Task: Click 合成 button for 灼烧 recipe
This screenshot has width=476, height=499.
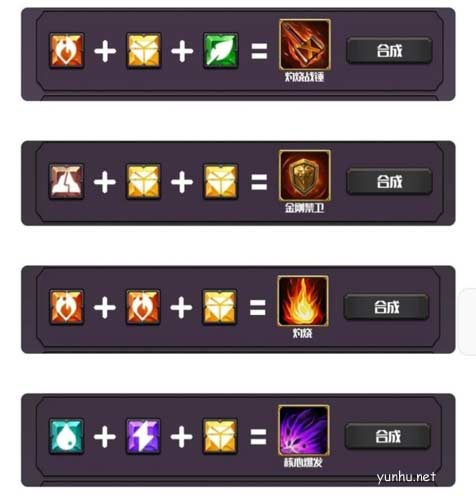Action: 386,307
